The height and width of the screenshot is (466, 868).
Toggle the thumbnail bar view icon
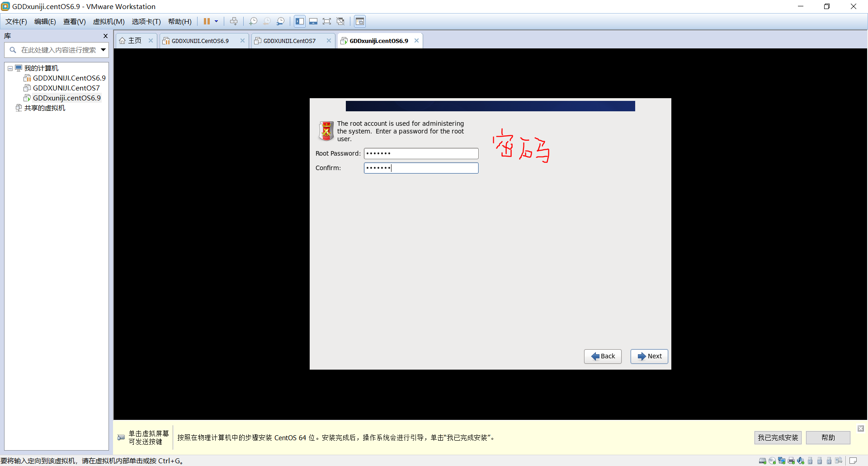point(313,21)
